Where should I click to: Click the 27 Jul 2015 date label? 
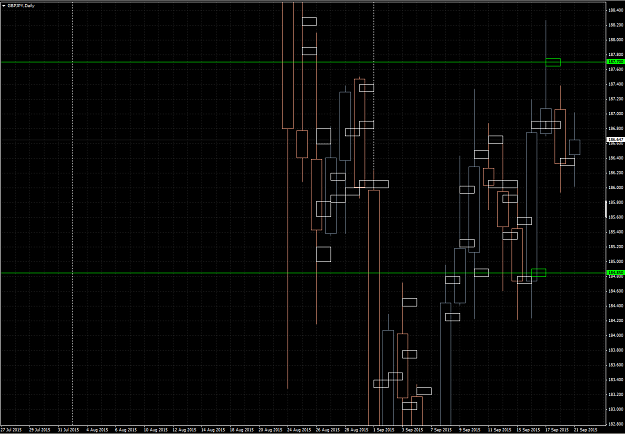point(11,430)
